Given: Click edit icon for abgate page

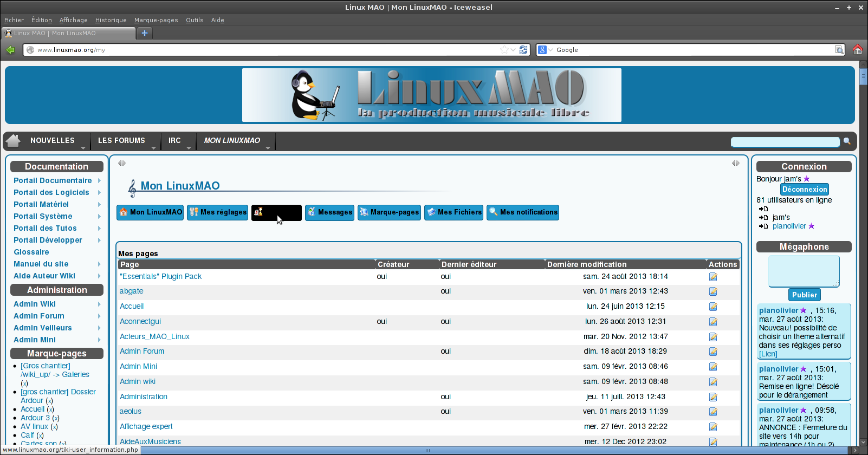Looking at the screenshot, I should [713, 291].
